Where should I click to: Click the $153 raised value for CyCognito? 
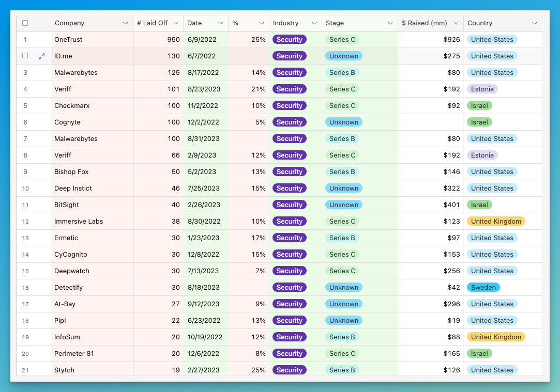(451, 254)
